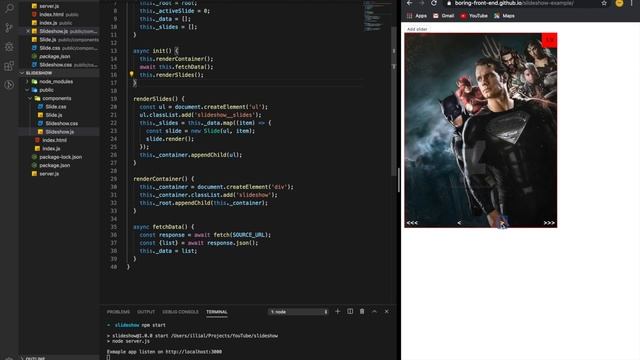Viewport: 640px width, 360px height.
Task: Collapse the public folder
Action: pyautogui.click(x=46, y=90)
